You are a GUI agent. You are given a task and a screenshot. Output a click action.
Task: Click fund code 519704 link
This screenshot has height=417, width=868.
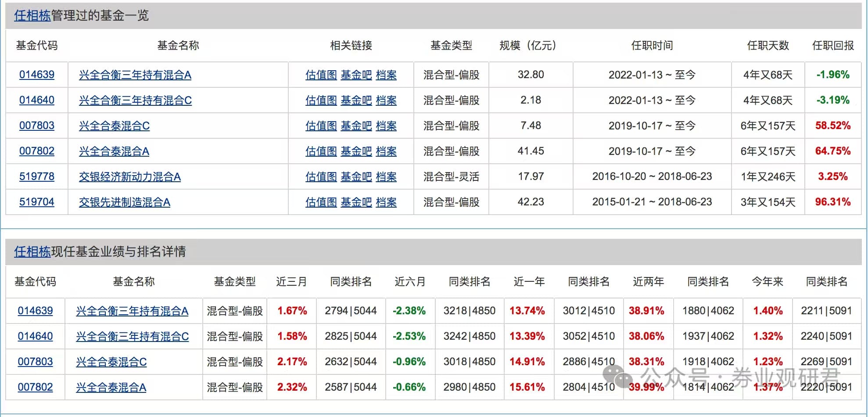click(37, 202)
